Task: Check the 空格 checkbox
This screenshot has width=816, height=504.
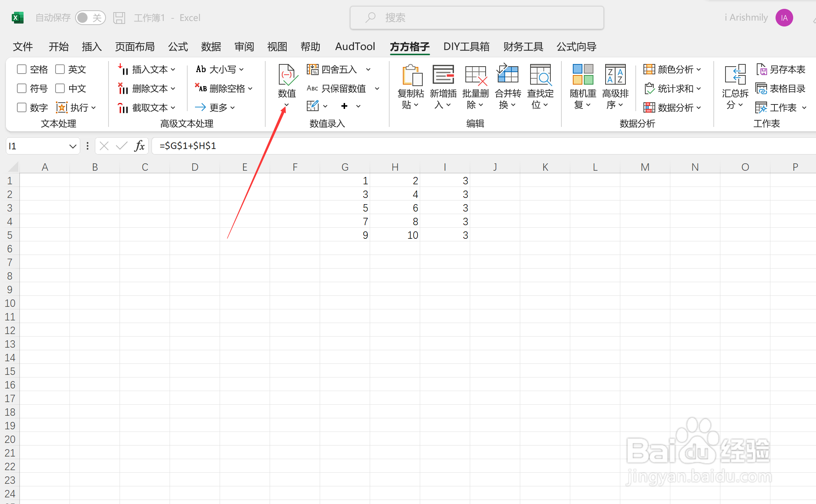Action: 22,69
